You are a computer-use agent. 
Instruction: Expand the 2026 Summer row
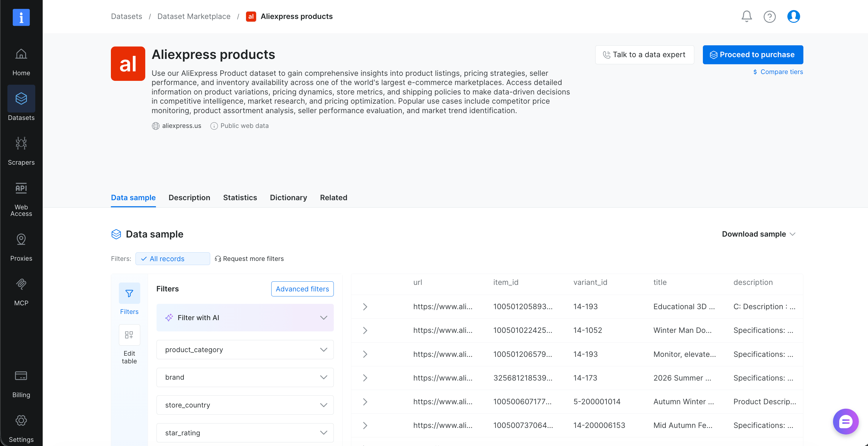pos(365,378)
